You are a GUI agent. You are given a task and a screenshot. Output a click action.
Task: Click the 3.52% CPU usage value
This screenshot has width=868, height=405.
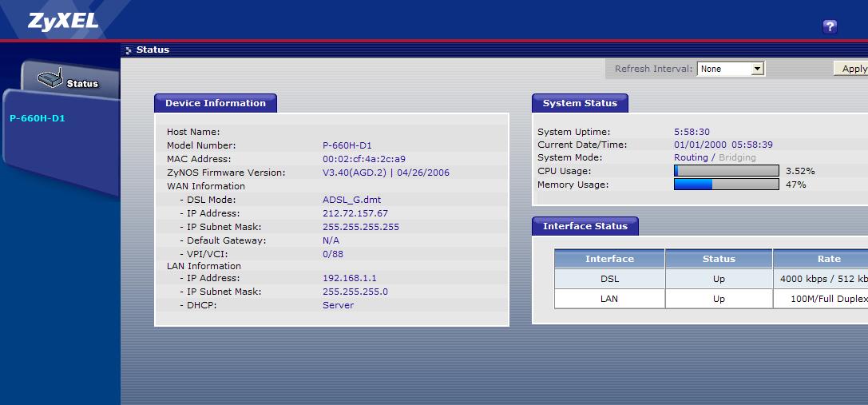(x=800, y=171)
